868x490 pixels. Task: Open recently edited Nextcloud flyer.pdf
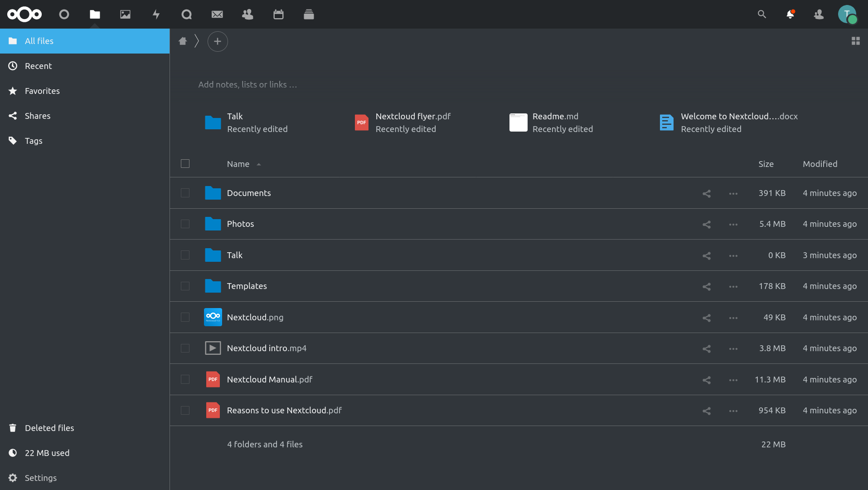click(x=402, y=122)
